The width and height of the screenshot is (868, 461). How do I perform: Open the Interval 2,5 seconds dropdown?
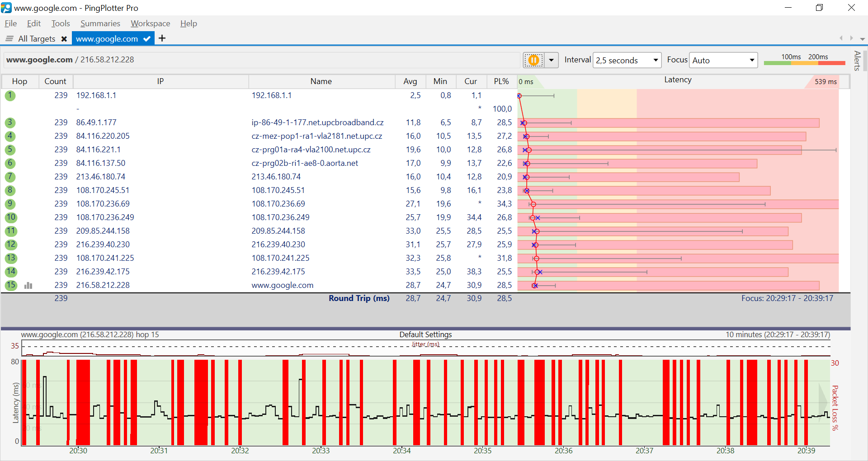point(627,60)
